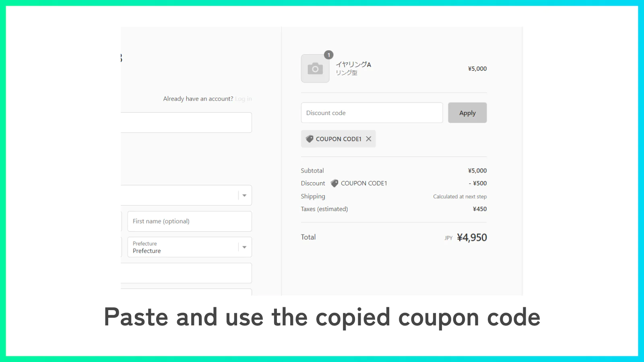Remove the COUPON CODE1 tag with the X

369,139
